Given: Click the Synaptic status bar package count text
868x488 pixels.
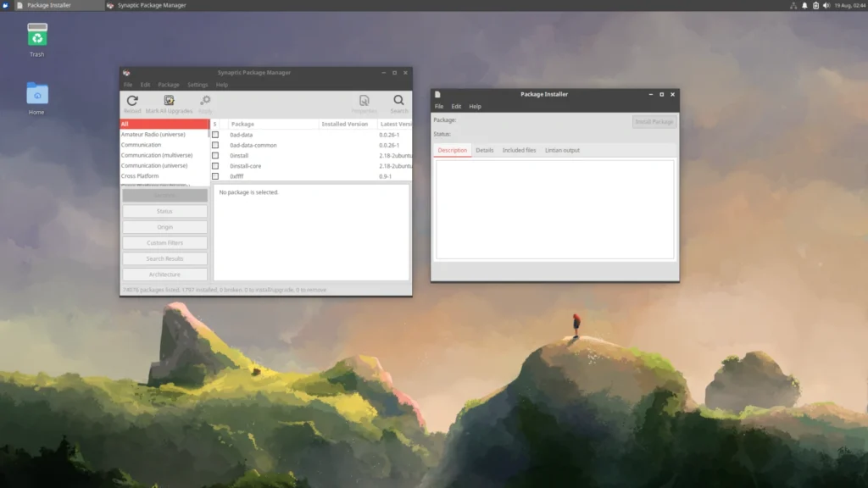Looking at the screenshot, I should tap(225, 290).
